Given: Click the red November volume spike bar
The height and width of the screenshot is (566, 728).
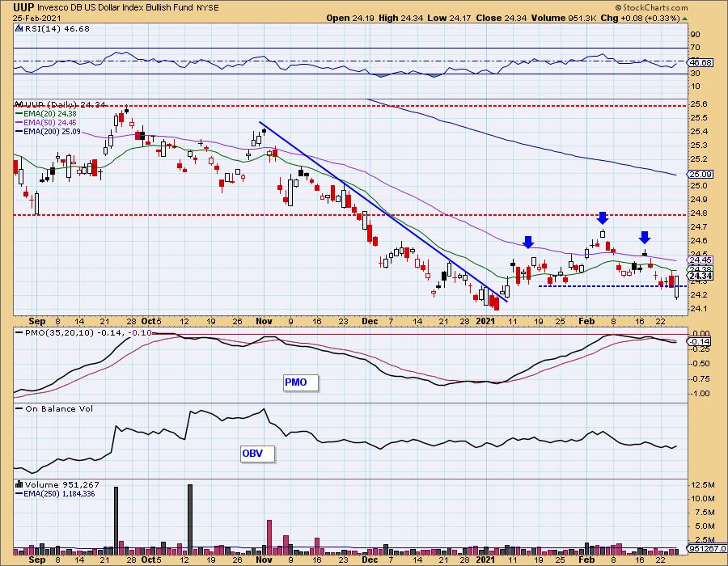Looking at the screenshot, I should pos(269,537).
